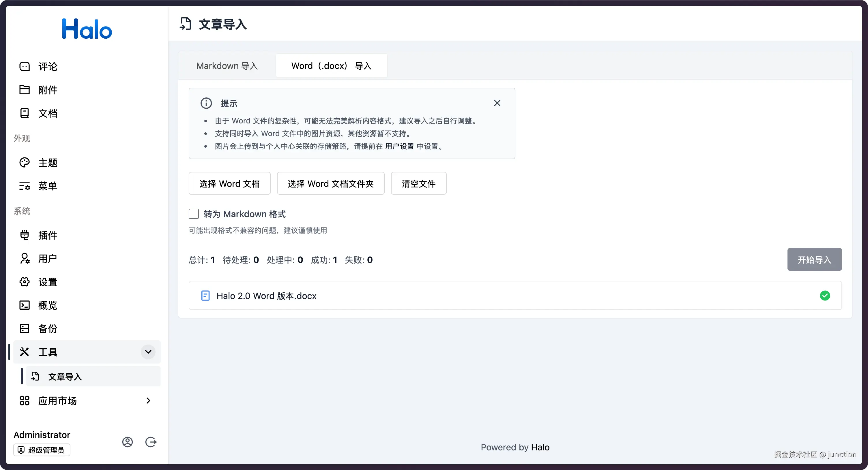Expand the 应用市场 app market arrow

coord(148,400)
